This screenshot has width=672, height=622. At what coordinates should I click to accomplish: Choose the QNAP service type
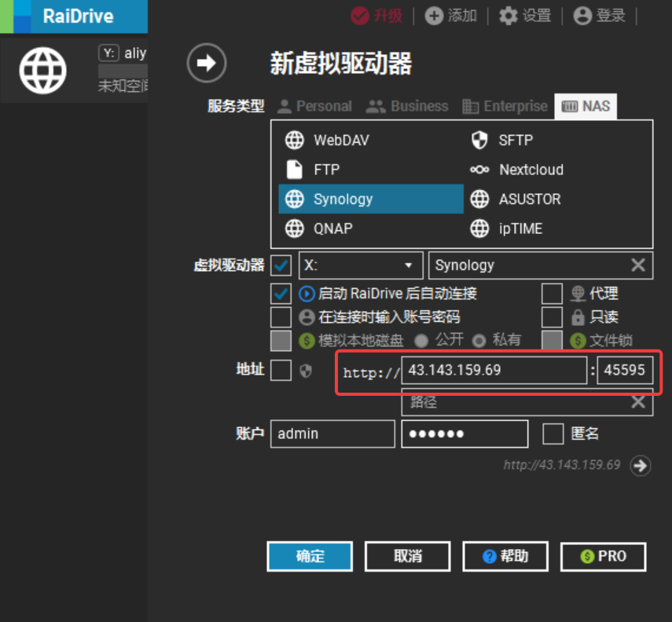pos(371,229)
